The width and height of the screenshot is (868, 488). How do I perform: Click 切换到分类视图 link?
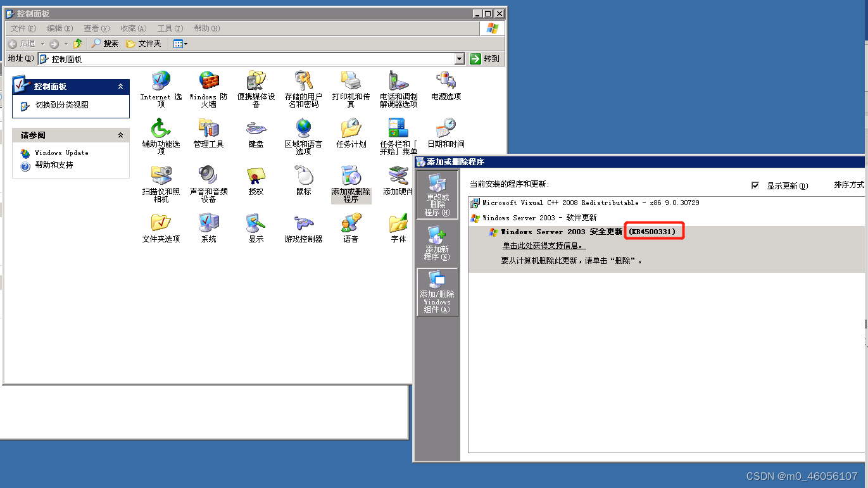61,105
